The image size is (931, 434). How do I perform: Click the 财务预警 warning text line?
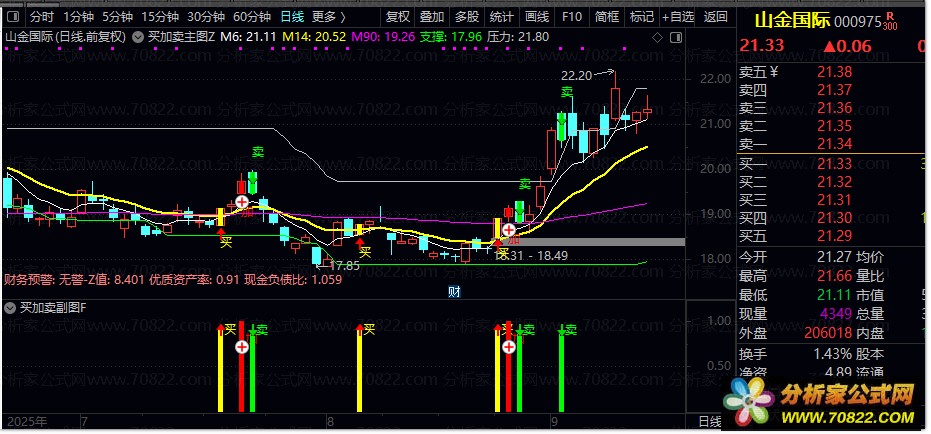pos(173,279)
